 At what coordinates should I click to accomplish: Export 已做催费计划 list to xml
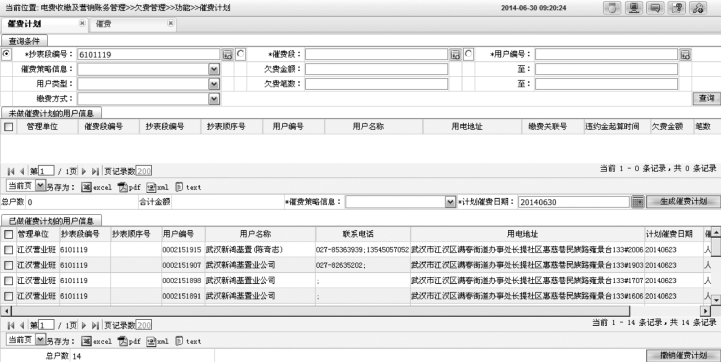point(157,341)
